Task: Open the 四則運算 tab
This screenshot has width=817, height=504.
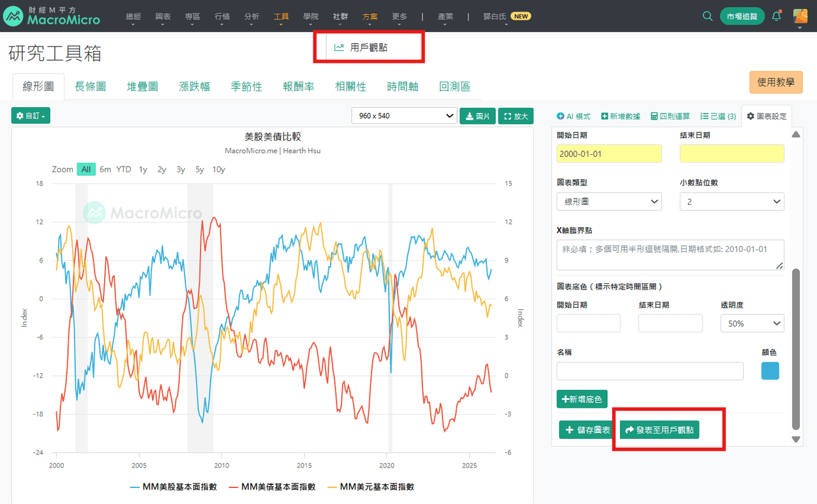Action: tap(670, 116)
